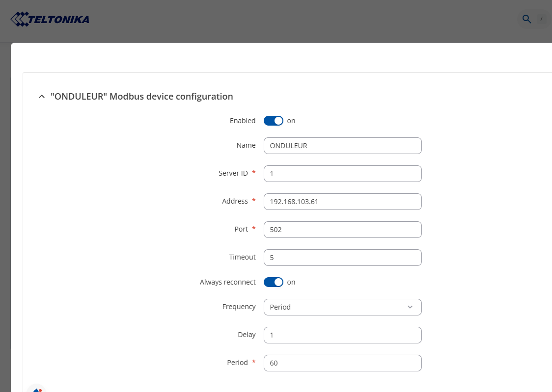Click the "on" label beside Always reconnect

[291, 282]
